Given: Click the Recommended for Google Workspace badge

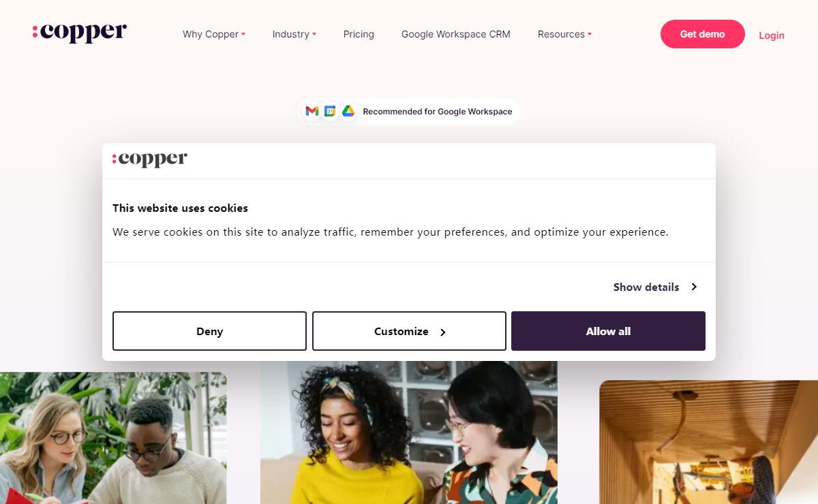Looking at the screenshot, I should [409, 111].
